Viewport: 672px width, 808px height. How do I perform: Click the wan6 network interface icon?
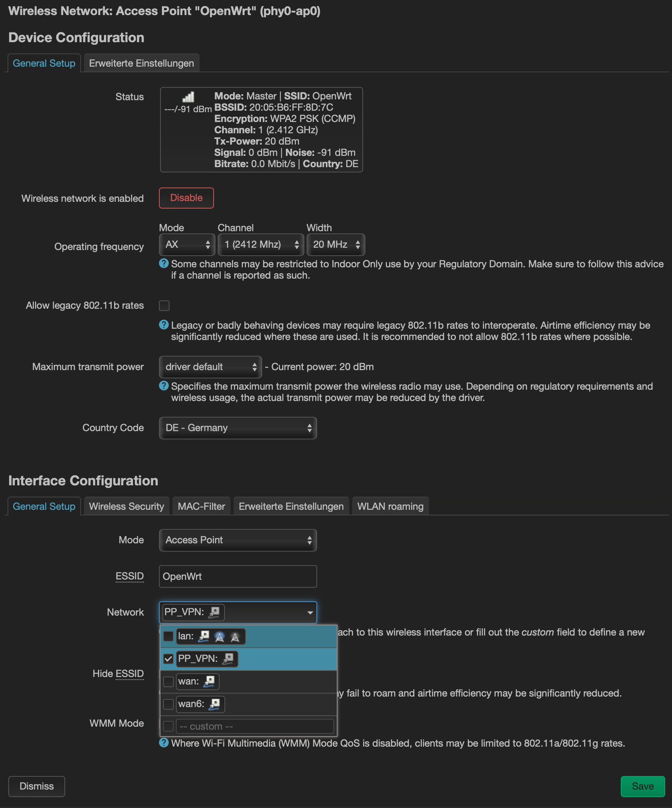pos(215,704)
